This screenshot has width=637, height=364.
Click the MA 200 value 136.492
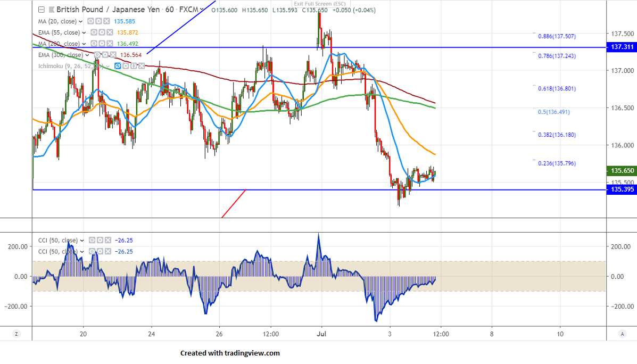pyautogui.click(x=128, y=44)
